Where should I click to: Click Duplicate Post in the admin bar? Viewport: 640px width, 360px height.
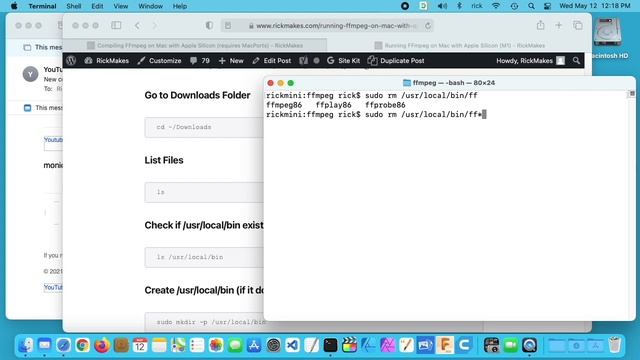(396, 60)
